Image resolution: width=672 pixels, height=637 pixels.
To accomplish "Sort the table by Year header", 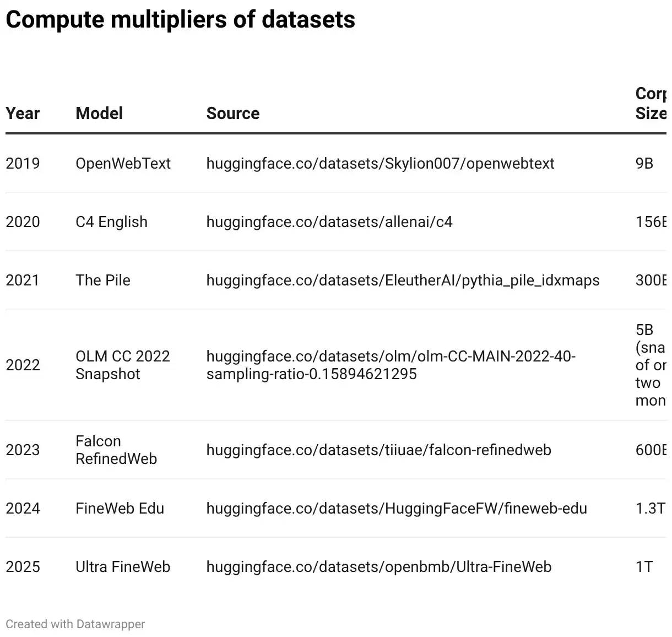I will click(23, 114).
